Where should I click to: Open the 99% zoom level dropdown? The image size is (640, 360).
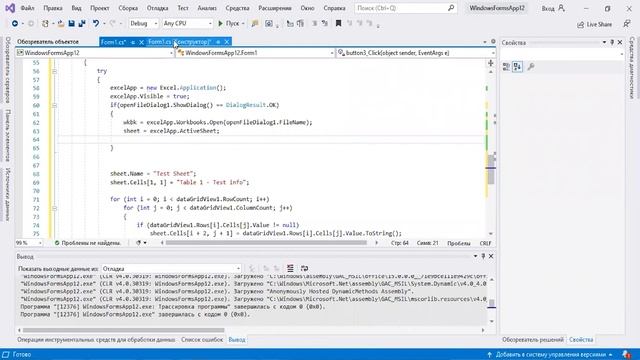point(29,243)
